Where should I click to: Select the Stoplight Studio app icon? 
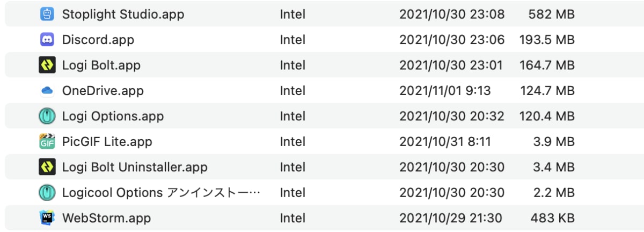[47, 14]
